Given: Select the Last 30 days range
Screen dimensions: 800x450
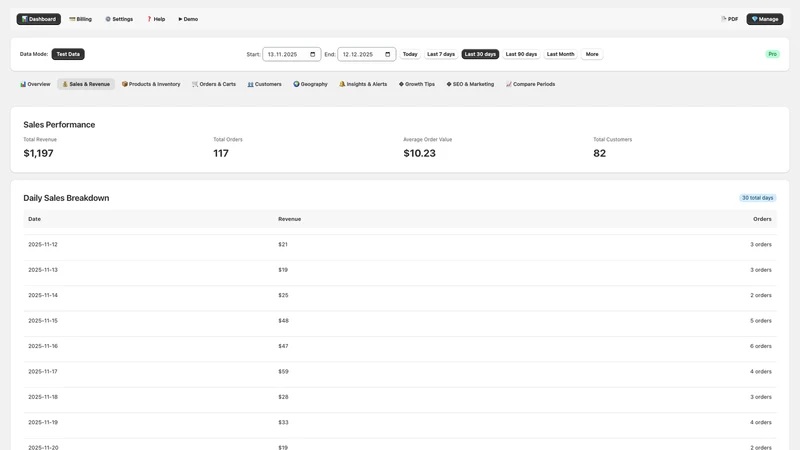Looking at the screenshot, I should (x=480, y=54).
